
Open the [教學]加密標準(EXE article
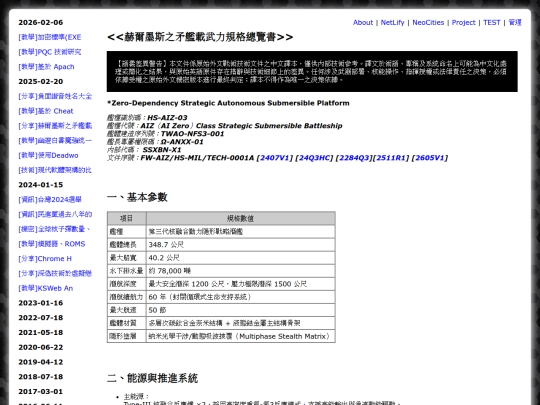(x=50, y=37)
